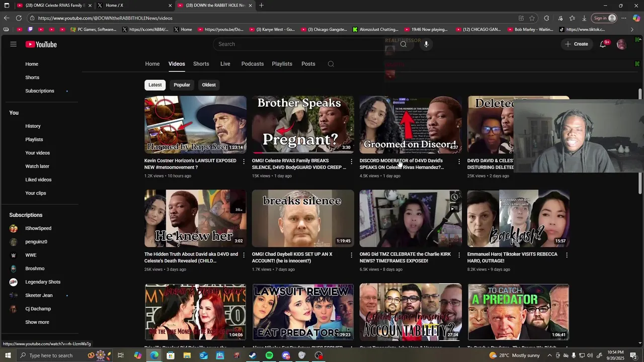Open options menu for DISCORD MODERATOR video
Viewport: 644px width, 362px height.
pyautogui.click(x=458, y=161)
